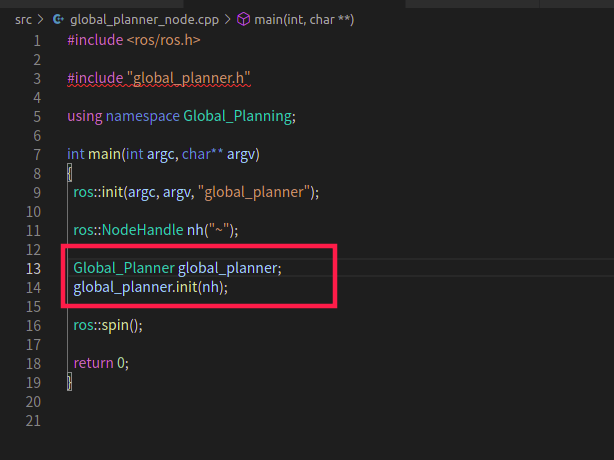Image resolution: width=614 pixels, height=460 pixels.
Task: Click the Global_Planning namespace name
Action: tap(237, 116)
